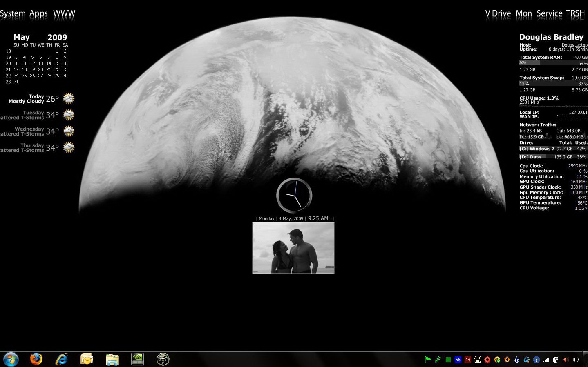
Task: Click the analog clock widget
Action: (x=294, y=196)
